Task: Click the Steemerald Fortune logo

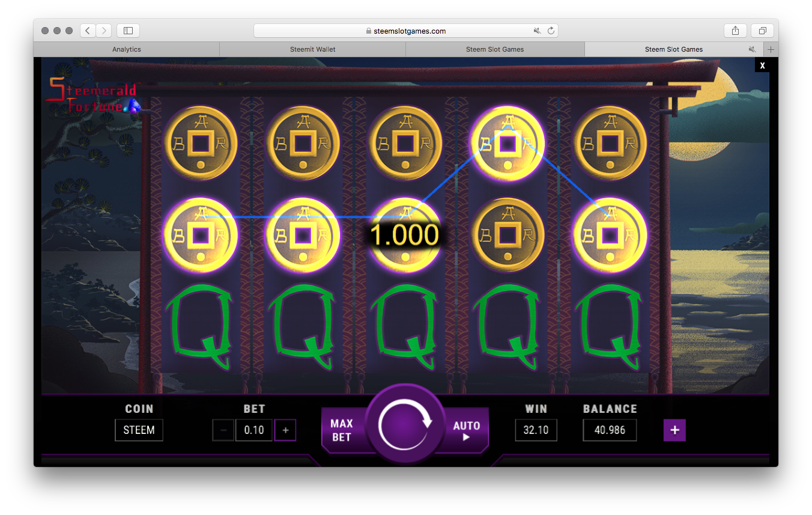Action: point(93,95)
